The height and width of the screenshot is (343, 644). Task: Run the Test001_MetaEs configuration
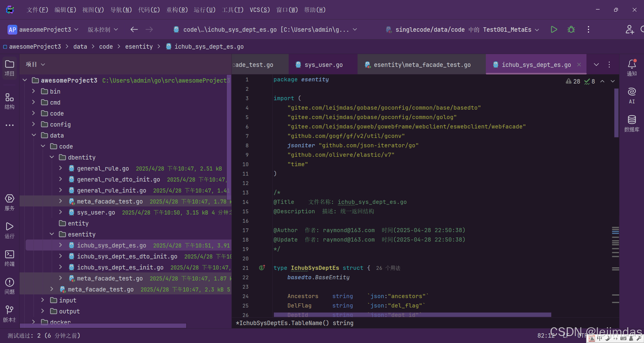[x=554, y=30]
